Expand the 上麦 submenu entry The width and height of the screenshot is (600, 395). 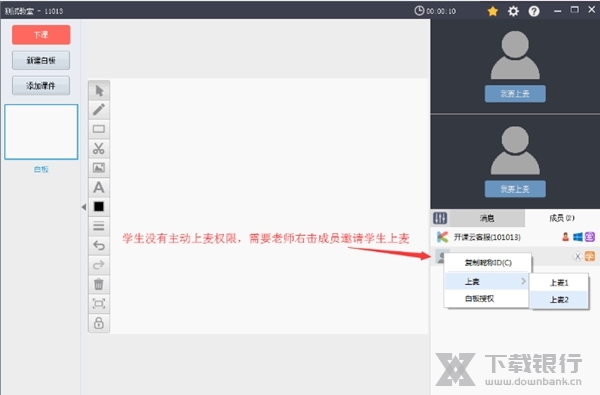pyautogui.click(x=486, y=282)
